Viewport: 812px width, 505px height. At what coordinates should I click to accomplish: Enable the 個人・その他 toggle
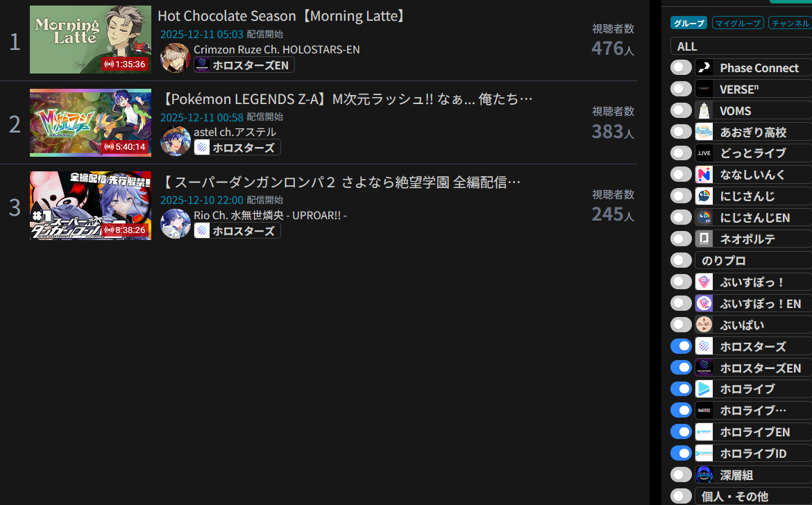click(680, 496)
